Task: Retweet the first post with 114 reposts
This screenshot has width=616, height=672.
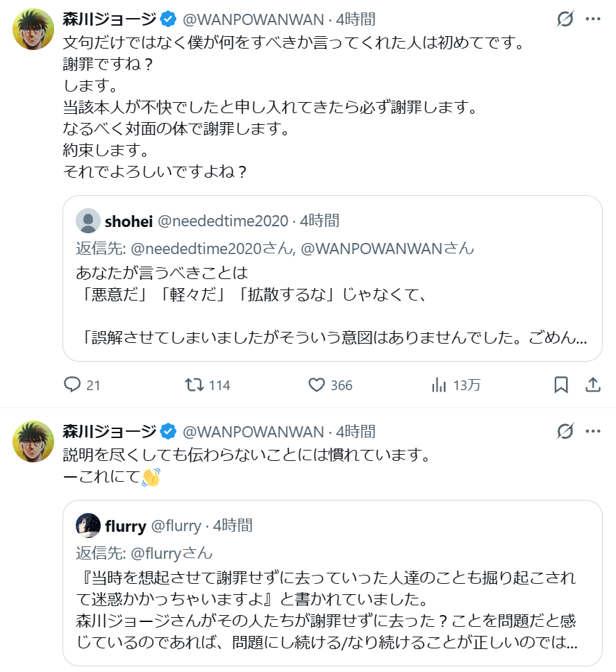Action: 195,385
